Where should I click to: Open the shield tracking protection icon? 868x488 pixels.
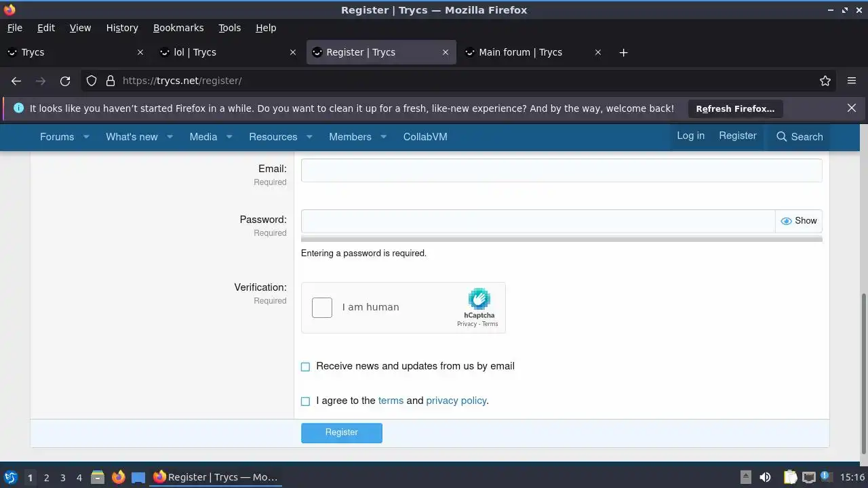tap(92, 81)
